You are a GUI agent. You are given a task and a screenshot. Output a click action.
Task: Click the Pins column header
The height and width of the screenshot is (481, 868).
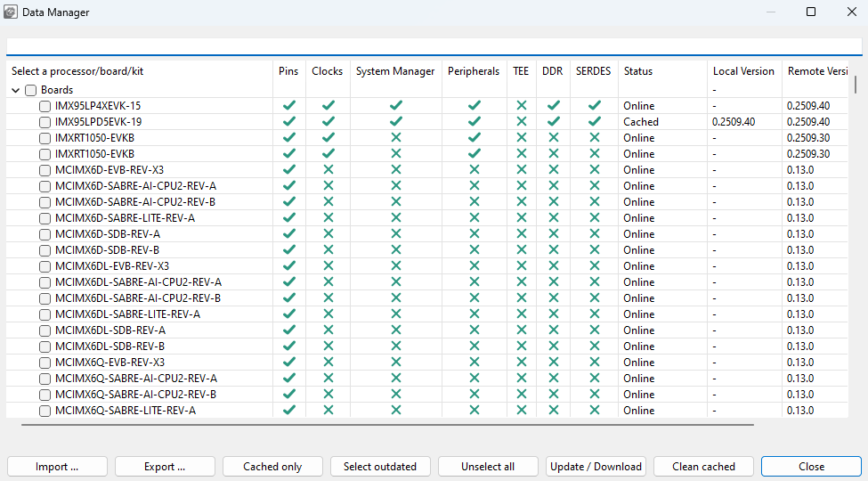pyautogui.click(x=288, y=71)
